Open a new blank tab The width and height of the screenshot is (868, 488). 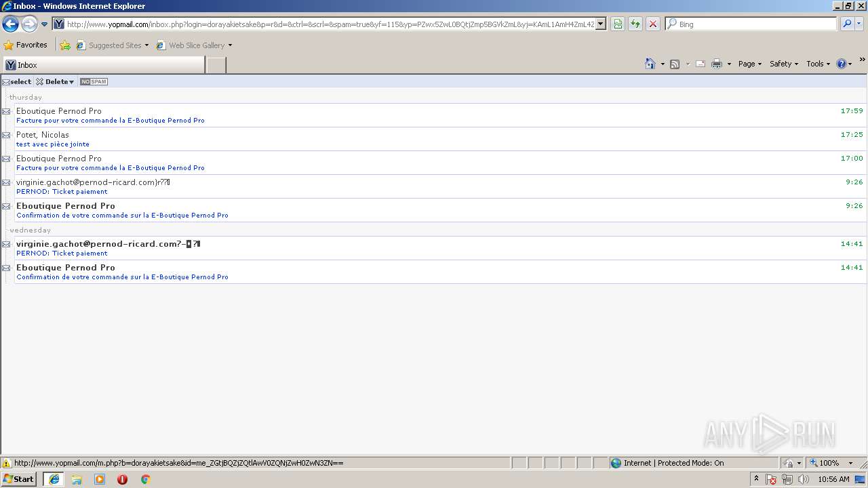click(x=216, y=65)
